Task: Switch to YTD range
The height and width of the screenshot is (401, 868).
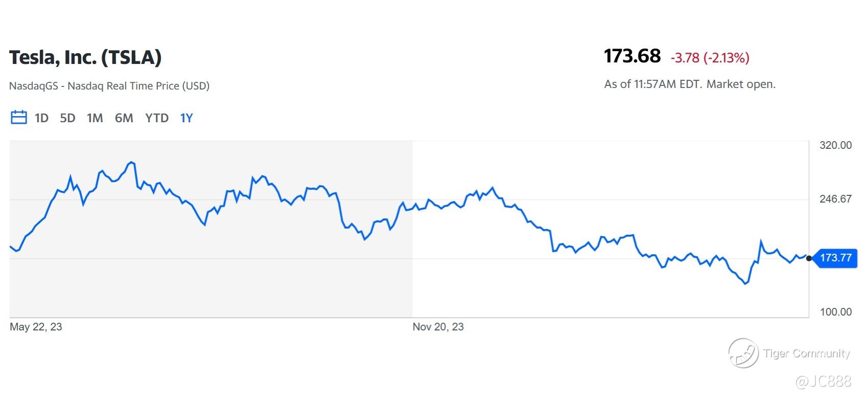Action: pos(157,118)
